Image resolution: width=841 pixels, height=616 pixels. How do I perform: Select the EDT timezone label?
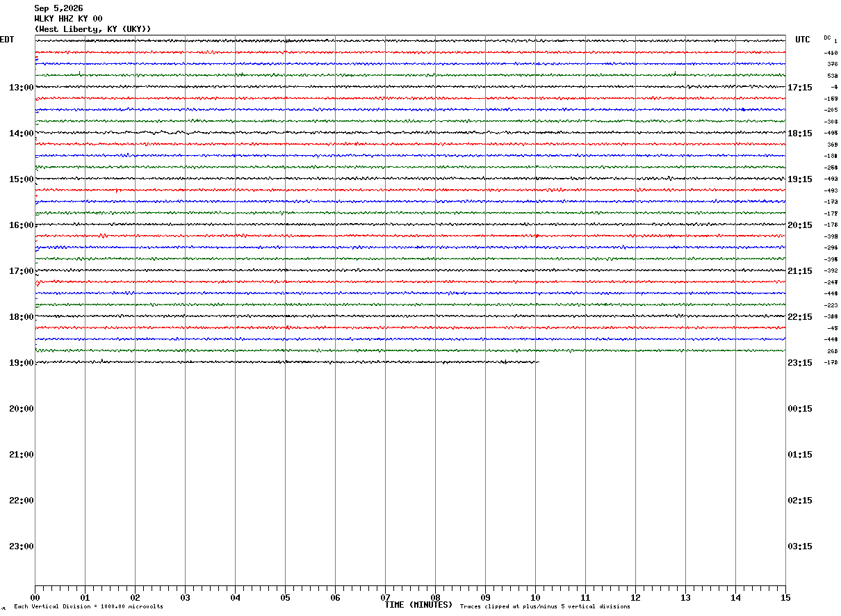[7, 40]
